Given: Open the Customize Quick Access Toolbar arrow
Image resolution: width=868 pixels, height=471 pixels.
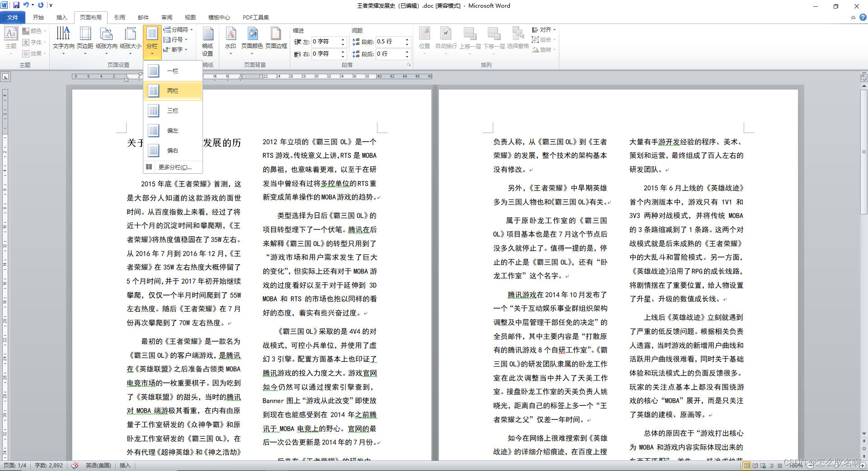Looking at the screenshot, I should 51,5.
